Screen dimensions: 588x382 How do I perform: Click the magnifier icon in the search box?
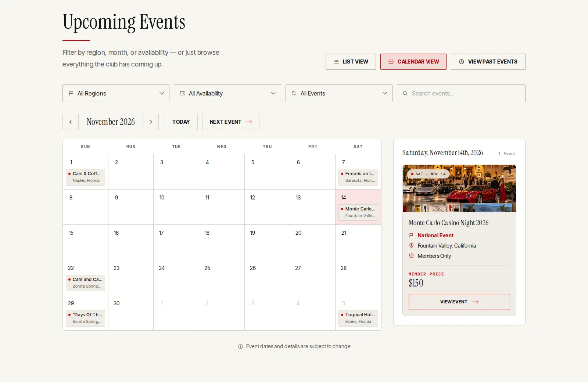[x=405, y=93]
